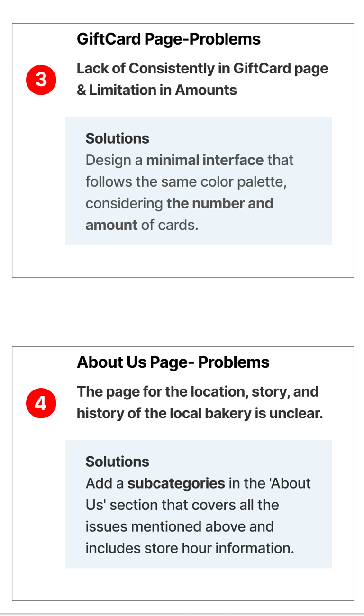Image resolution: width=364 pixels, height=616 pixels.
Task: Click 'includes store hour information.' line
Action: (190, 548)
